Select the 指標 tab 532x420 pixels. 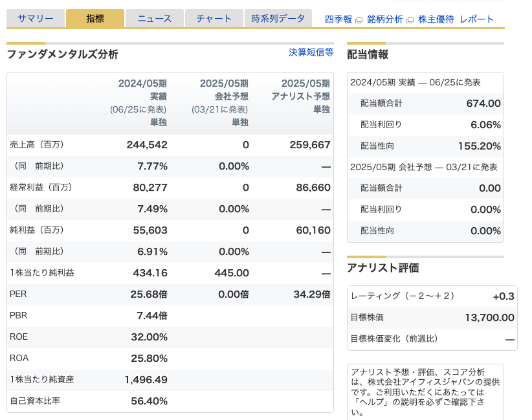[95, 19]
